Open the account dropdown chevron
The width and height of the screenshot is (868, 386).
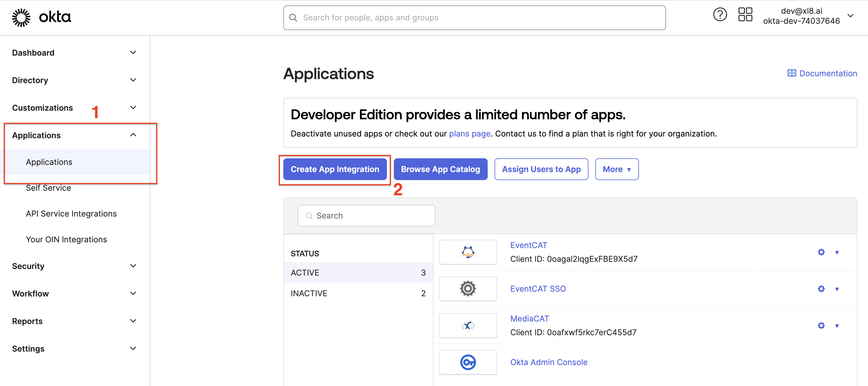[850, 16]
